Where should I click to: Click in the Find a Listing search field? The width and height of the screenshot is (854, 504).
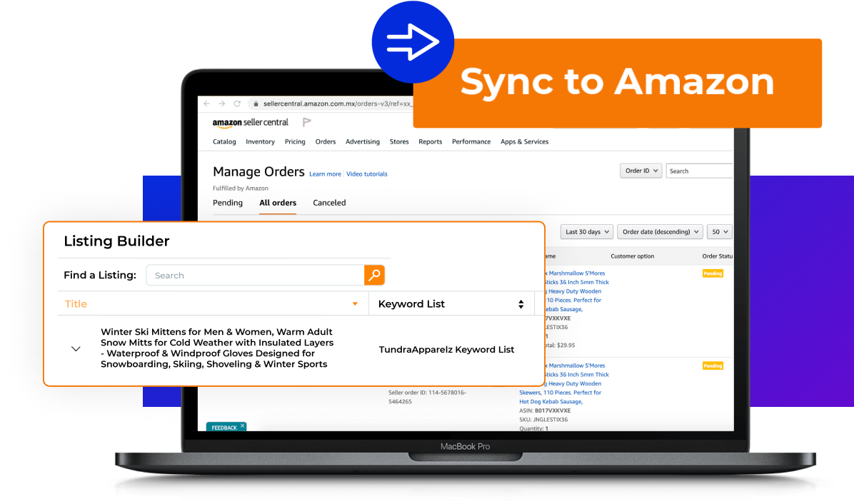255,276
